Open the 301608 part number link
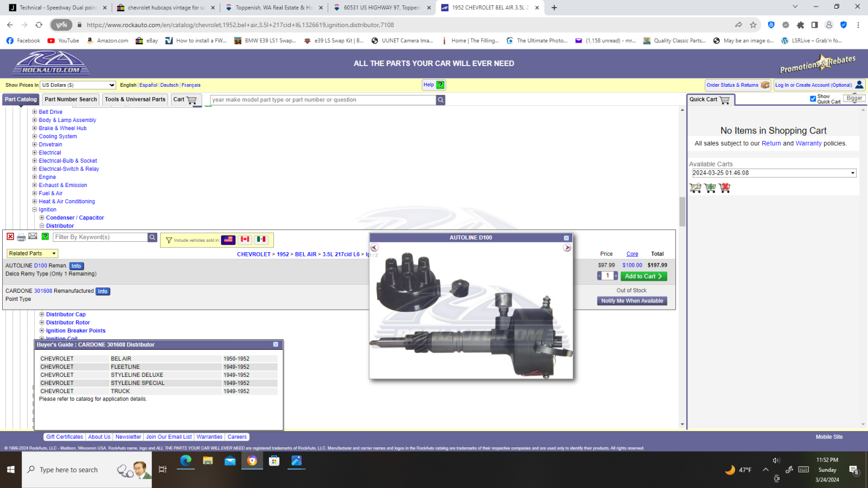The height and width of the screenshot is (488, 868). coord(43,291)
